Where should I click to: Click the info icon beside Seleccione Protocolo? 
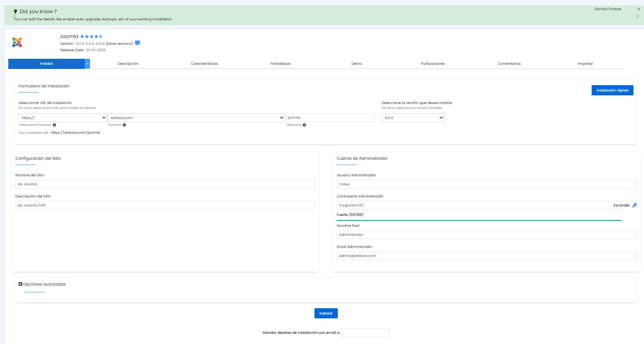pyautogui.click(x=54, y=125)
